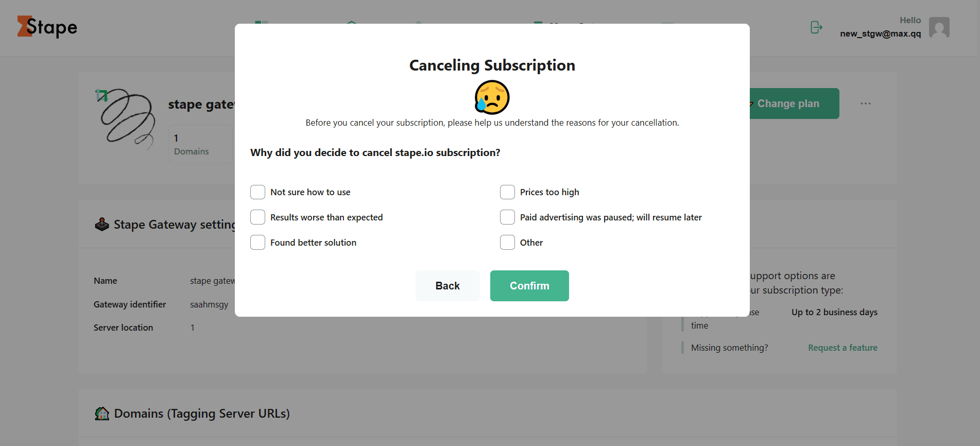Open the three-dots more options menu
Viewport: 980px width, 446px height.
(866, 104)
